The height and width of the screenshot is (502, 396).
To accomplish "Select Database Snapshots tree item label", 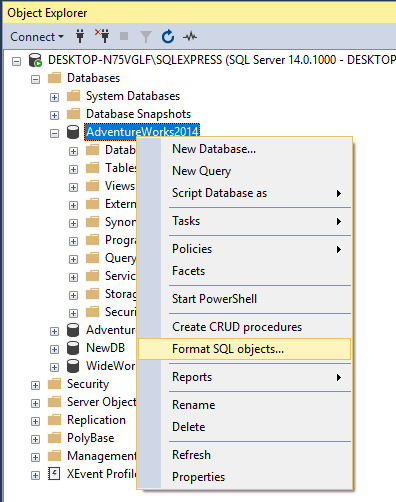I will pos(138,114).
